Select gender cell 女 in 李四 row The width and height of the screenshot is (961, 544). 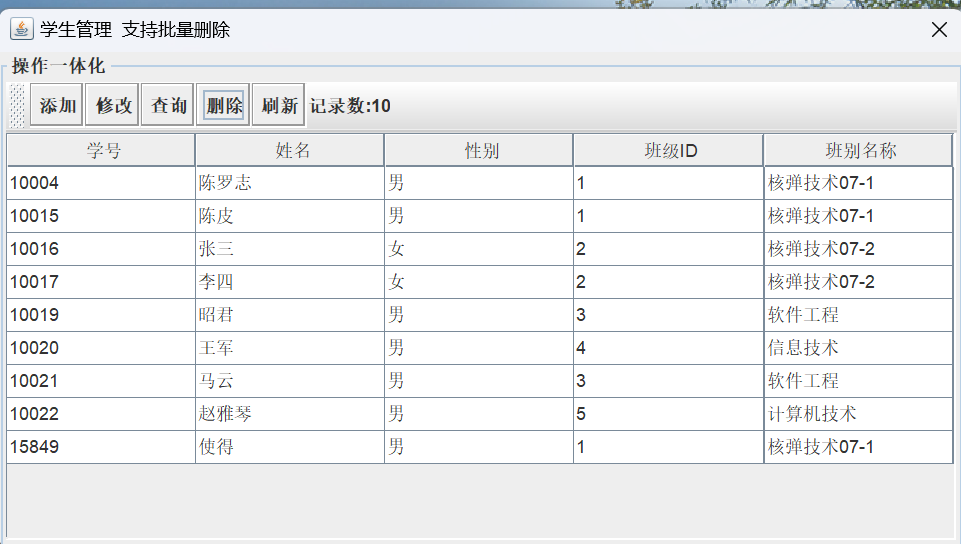point(479,282)
